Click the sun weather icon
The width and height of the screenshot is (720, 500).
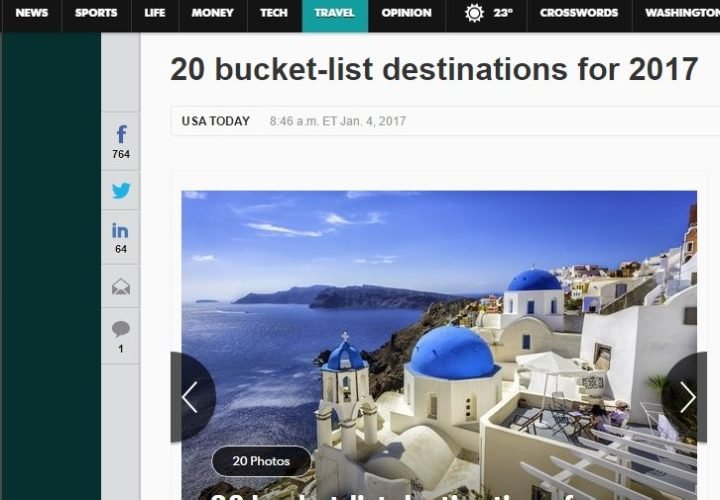point(474,13)
